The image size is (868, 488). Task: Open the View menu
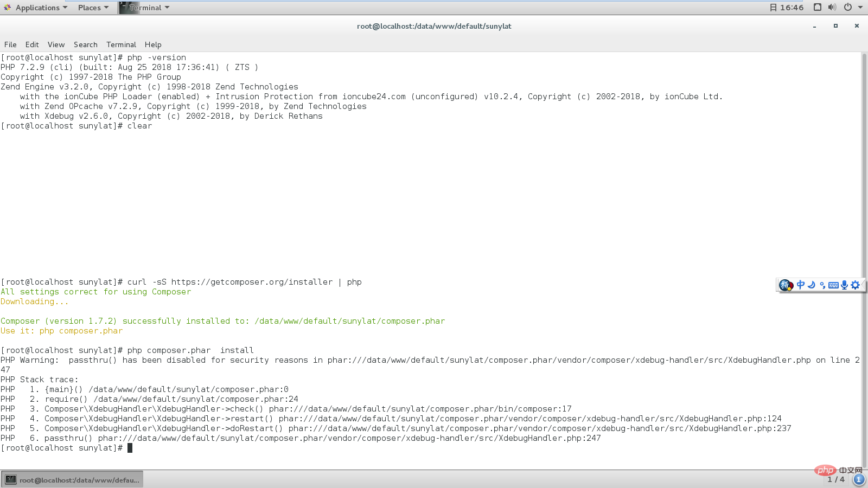point(56,44)
